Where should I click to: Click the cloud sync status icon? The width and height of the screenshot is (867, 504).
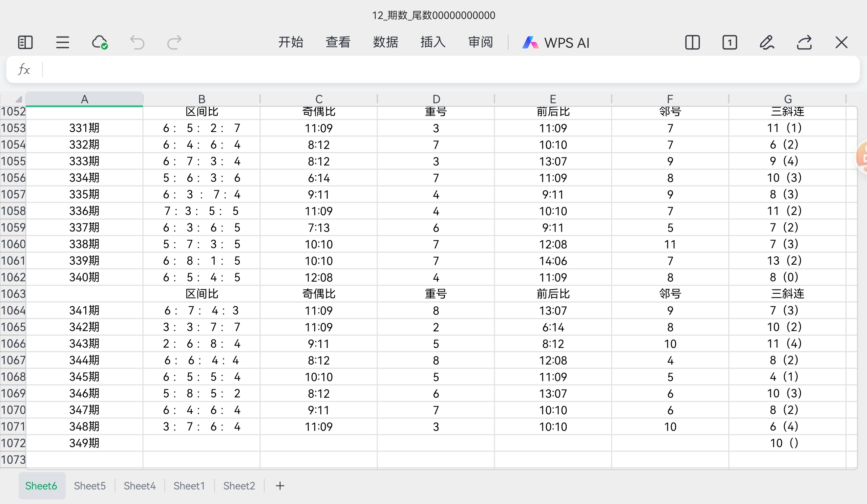(x=100, y=43)
